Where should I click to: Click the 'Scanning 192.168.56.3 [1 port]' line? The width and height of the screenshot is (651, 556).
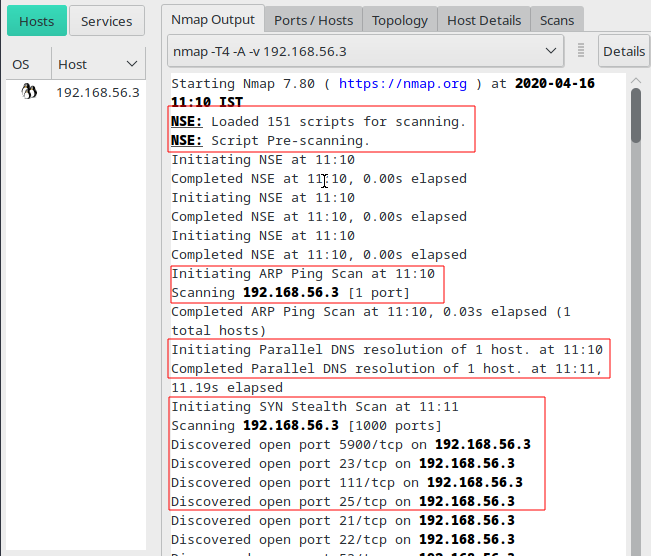[x=291, y=293]
